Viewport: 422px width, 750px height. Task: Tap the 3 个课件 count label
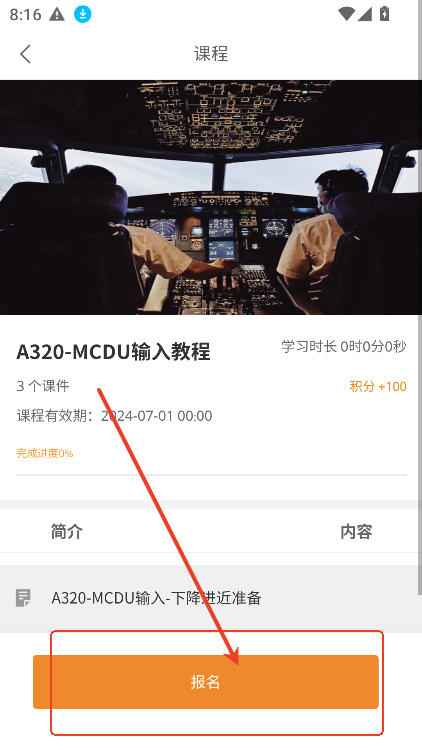43,386
